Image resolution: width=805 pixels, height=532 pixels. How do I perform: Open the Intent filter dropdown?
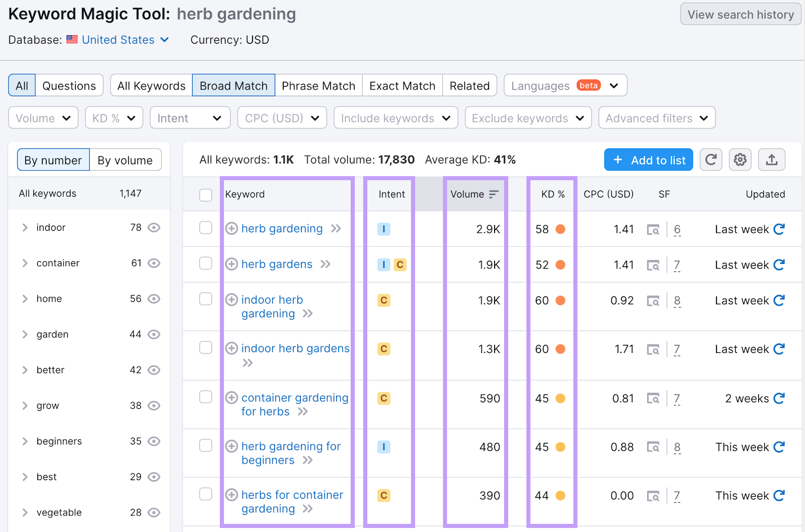(190, 118)
